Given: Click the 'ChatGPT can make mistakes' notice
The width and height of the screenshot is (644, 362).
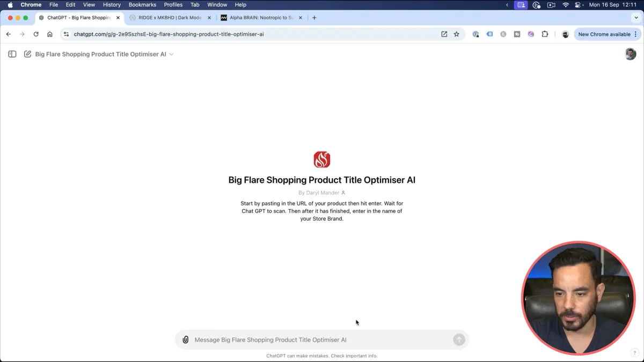Looking at the screenshot, I should (322, 356).
